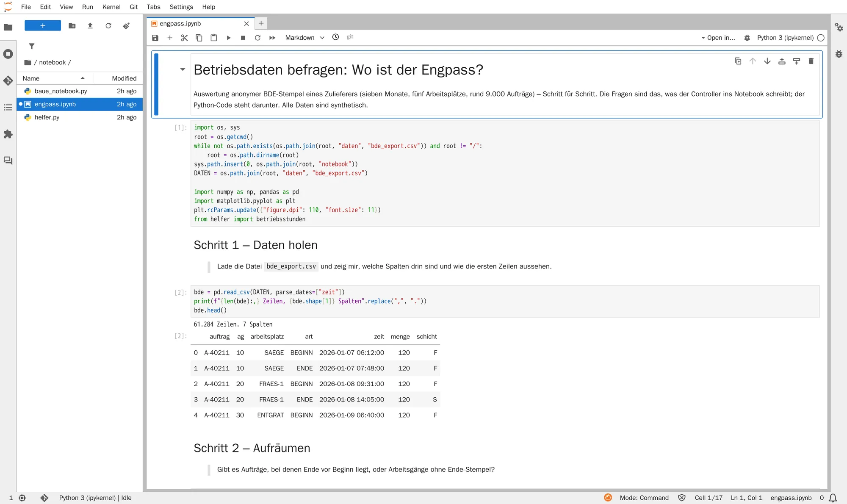Close the engpass.ipynb tab
Screen dimensions: 847x504
click(x=246, y=24)
